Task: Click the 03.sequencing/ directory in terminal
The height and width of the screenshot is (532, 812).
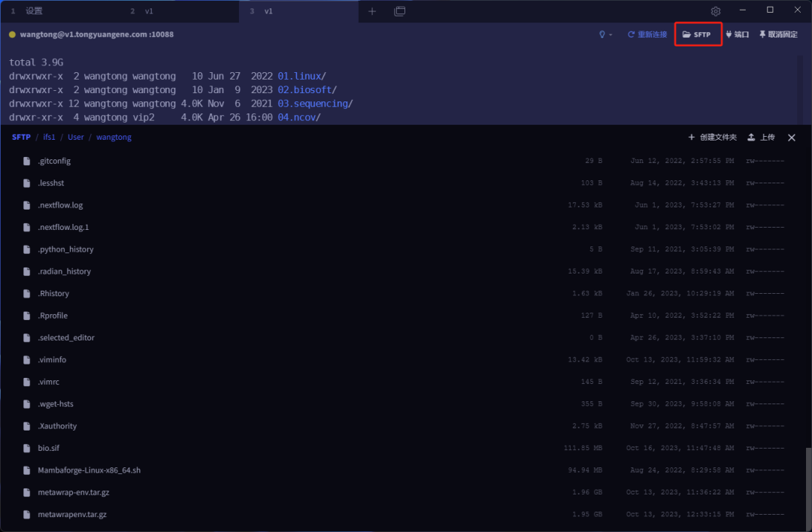Action: pos(315,104)
